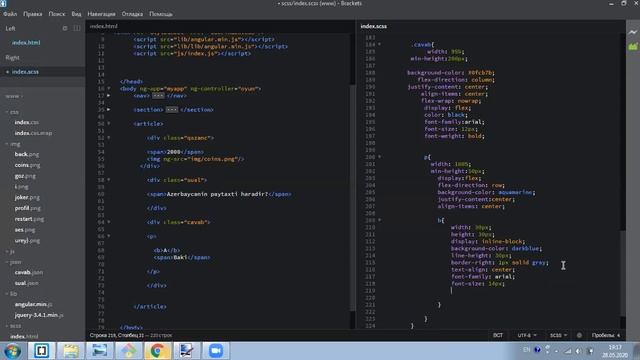Open sual.json in the file tree

[x=27, y=283]
